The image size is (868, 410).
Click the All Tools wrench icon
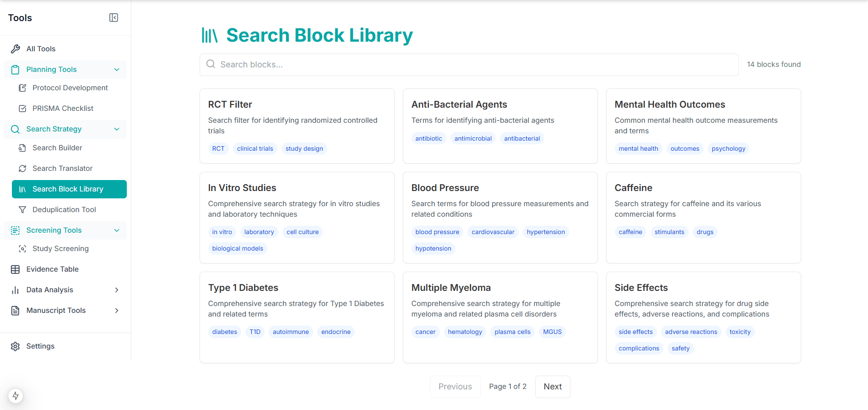[16, 49]
